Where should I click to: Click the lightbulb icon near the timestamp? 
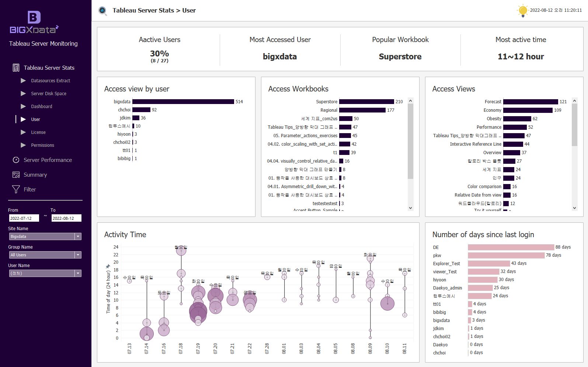523,10
